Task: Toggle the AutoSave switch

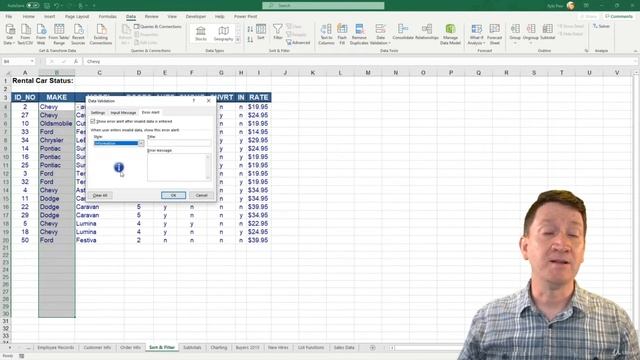Action: pyautogui.click(x=33, y=5)
